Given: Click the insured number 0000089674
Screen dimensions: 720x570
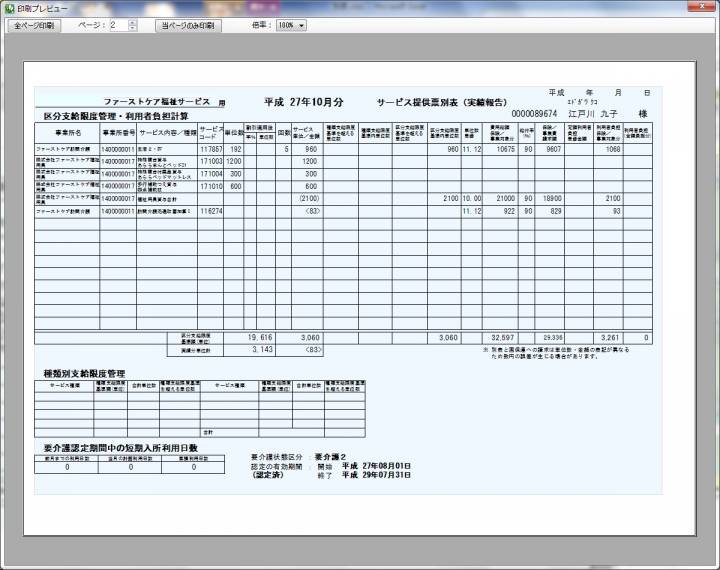Looking at the screenshot, I should (x=534, y=114).
